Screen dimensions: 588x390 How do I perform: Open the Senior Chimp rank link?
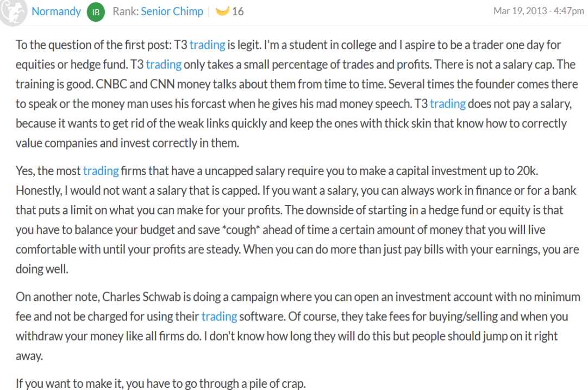point(172,11)
